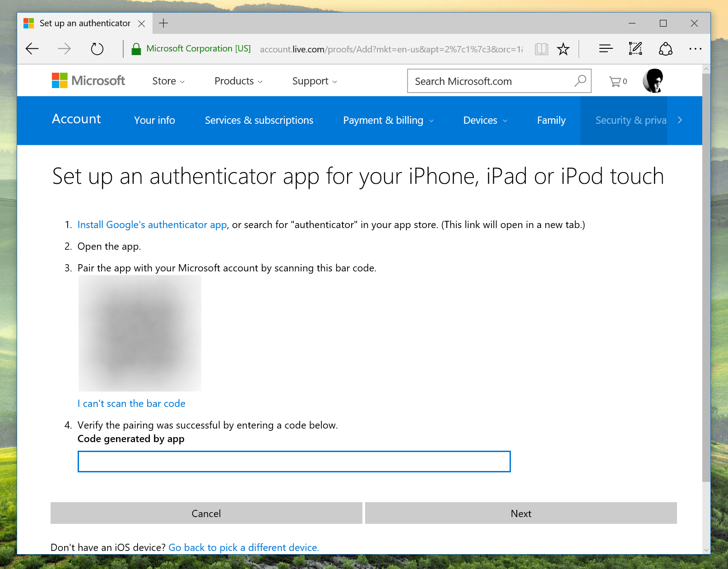728x569 pixels.
Task: Maximize the browser window
Action: [x=663, y=23]
